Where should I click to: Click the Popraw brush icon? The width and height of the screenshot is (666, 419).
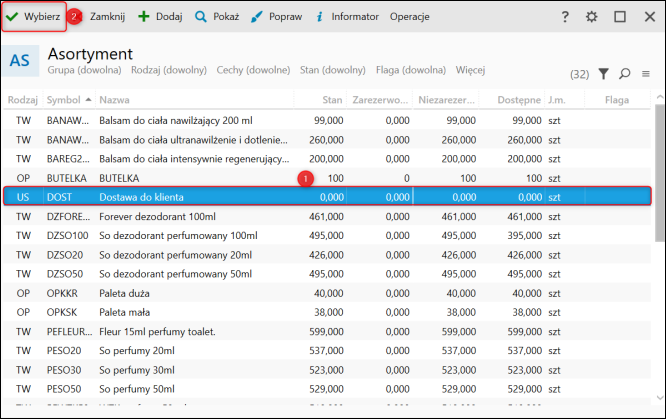[257, 17]
